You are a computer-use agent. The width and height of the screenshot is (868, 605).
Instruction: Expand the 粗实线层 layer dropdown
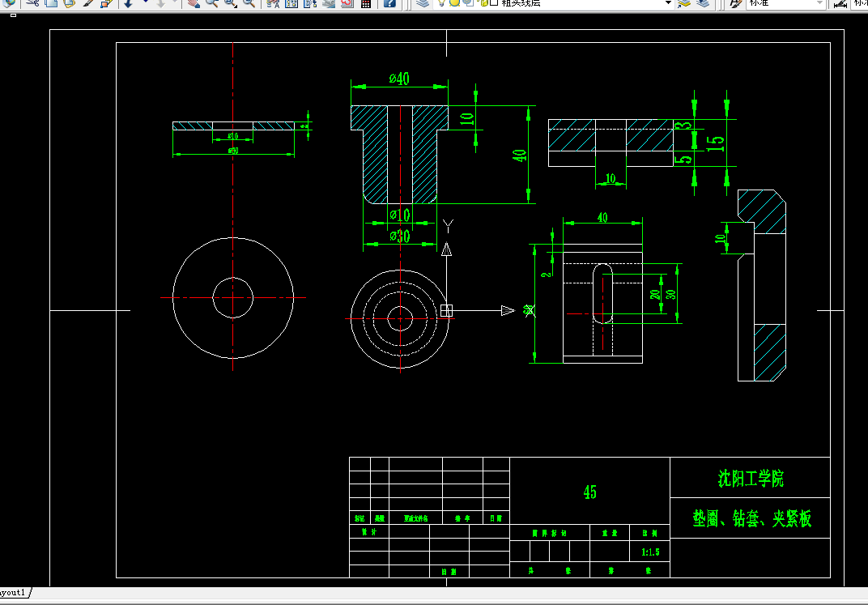pyautogui.click(x=668, y=2)
